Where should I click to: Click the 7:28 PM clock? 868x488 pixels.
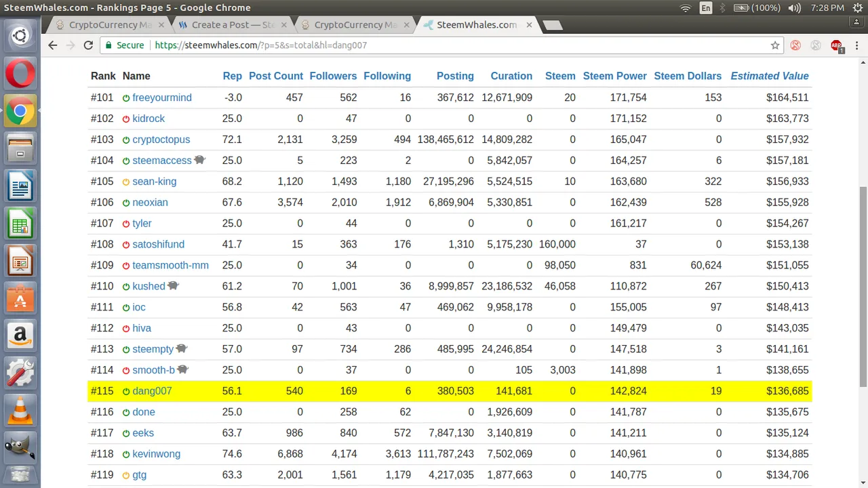pos(827,8)
